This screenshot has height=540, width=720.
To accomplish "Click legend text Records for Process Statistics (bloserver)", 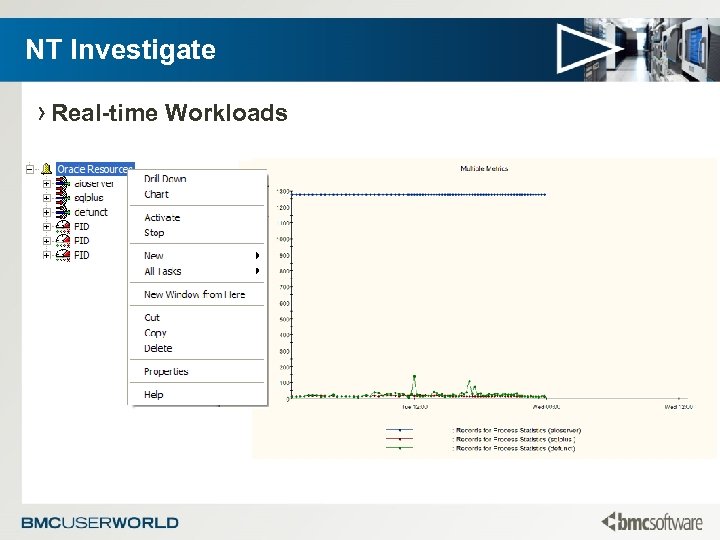I will click(x=518, y=430).
